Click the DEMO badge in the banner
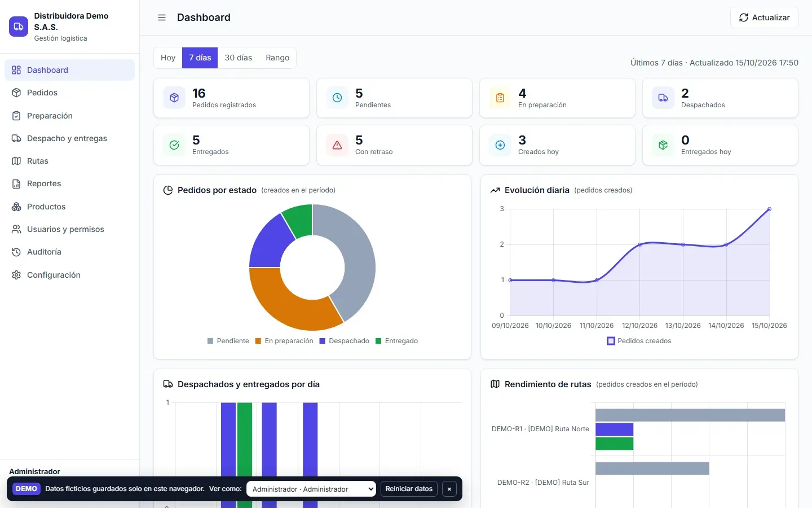 pyautogui.click(x=27, y=489)
